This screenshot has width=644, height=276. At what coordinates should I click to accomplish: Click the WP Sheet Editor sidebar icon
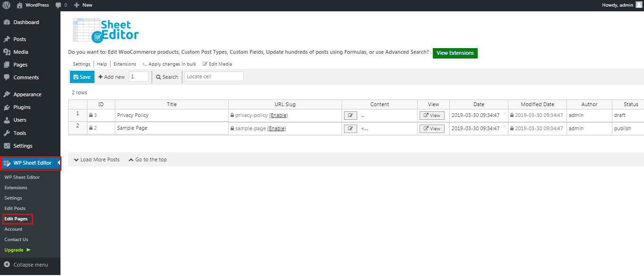coord(7,163)
